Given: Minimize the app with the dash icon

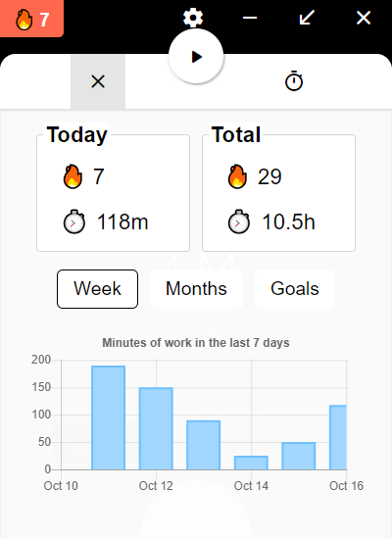Looking at the screenshot, I should click(250, 18).
